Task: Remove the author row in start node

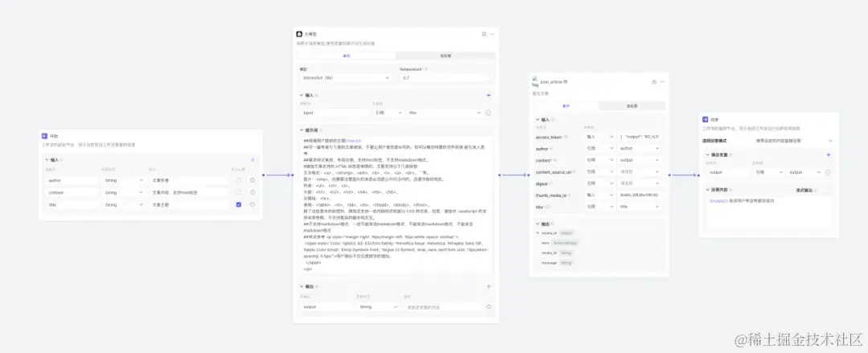Action: (252, 180)
